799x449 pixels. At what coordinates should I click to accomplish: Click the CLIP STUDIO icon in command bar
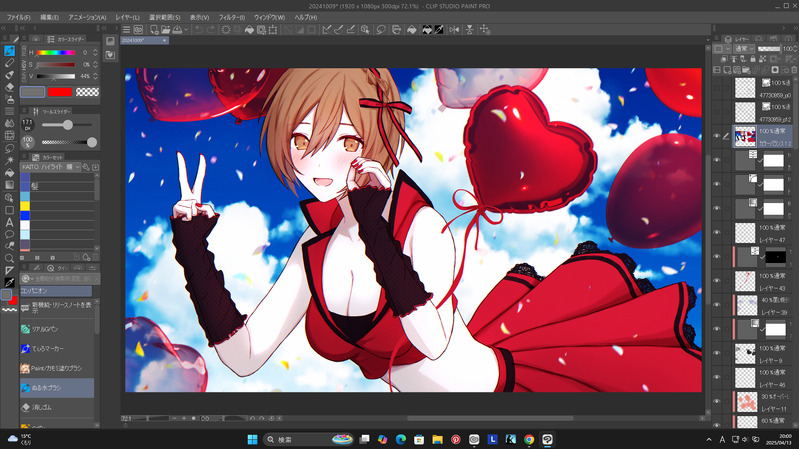tap(138, 30)
